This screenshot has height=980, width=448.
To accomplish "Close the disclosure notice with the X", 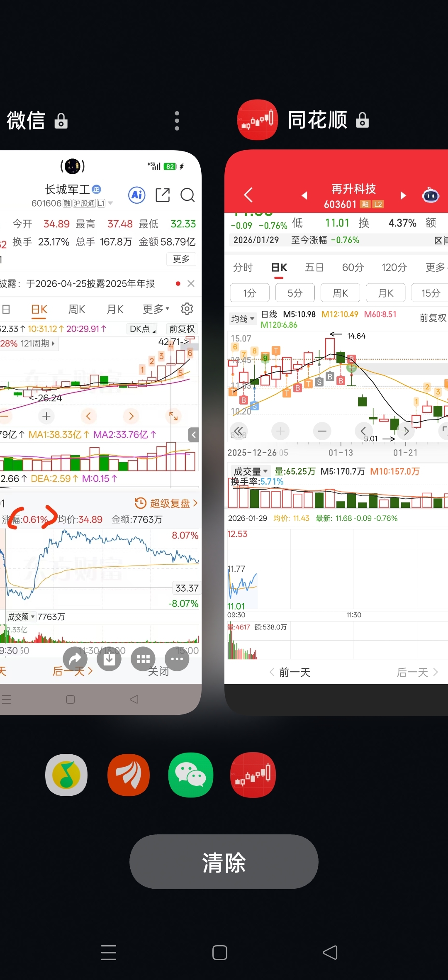I will point(191,283).
